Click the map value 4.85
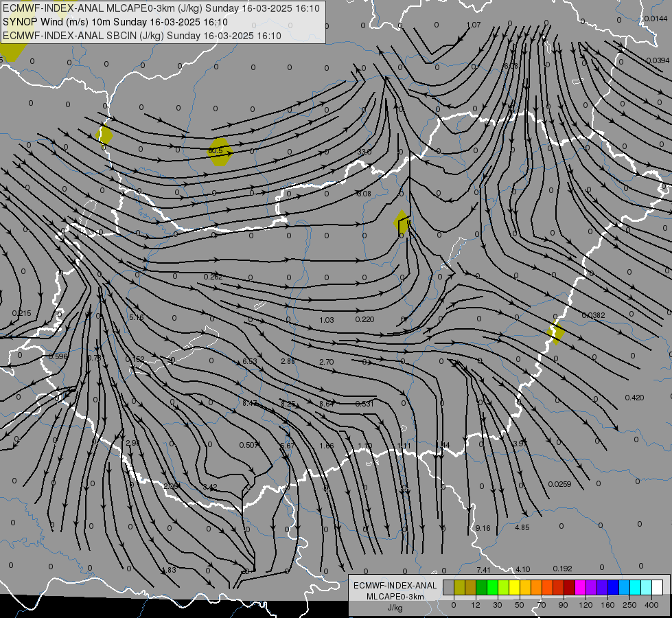This screenshot has width=672, height=618. (x=522, y=527)
